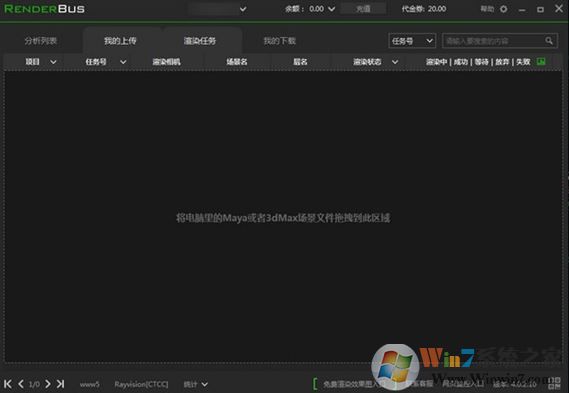Open the 分析列表 tab

[41, 41]
